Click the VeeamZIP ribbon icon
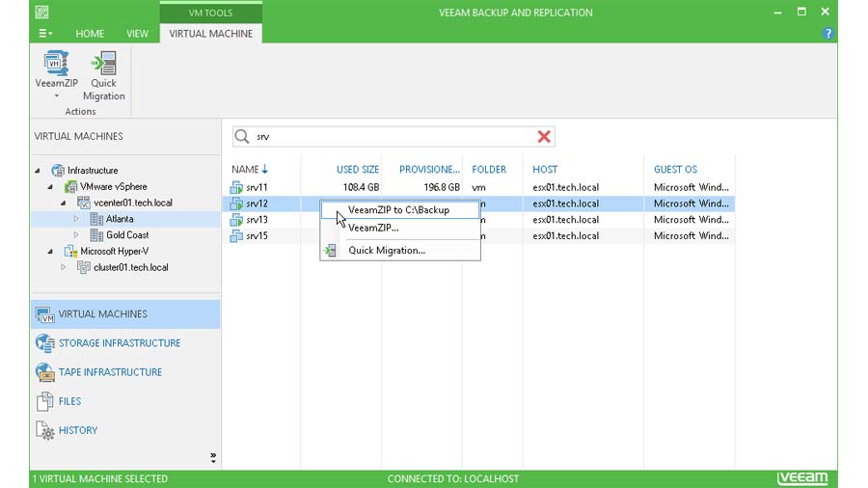This screenshot has width=868, height=488. click(56, 64)
